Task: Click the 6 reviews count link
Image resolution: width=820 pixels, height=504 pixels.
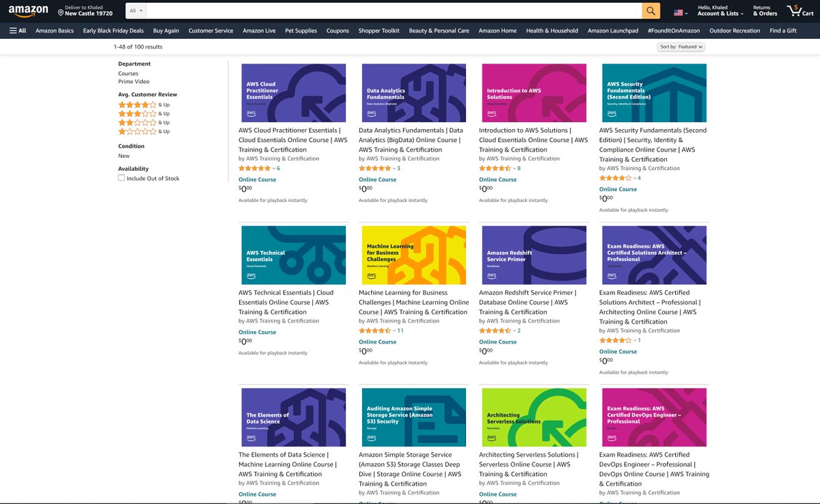Action: 278,168
